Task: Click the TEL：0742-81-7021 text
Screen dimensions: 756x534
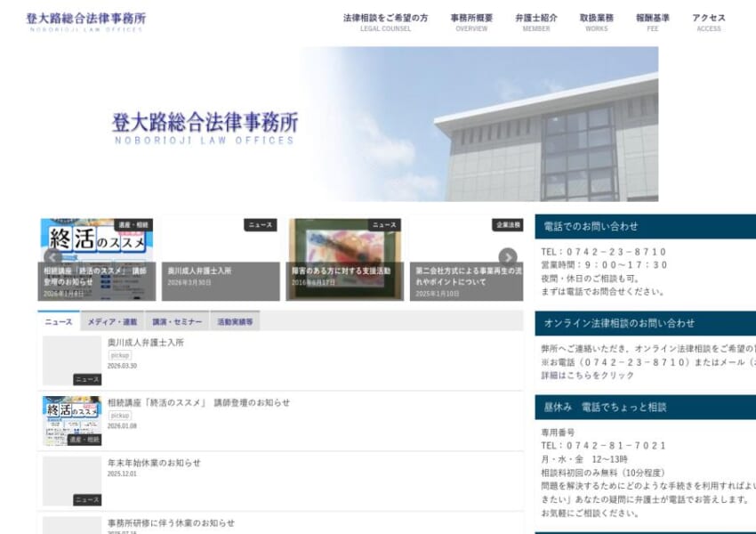Action: (603, 445)
